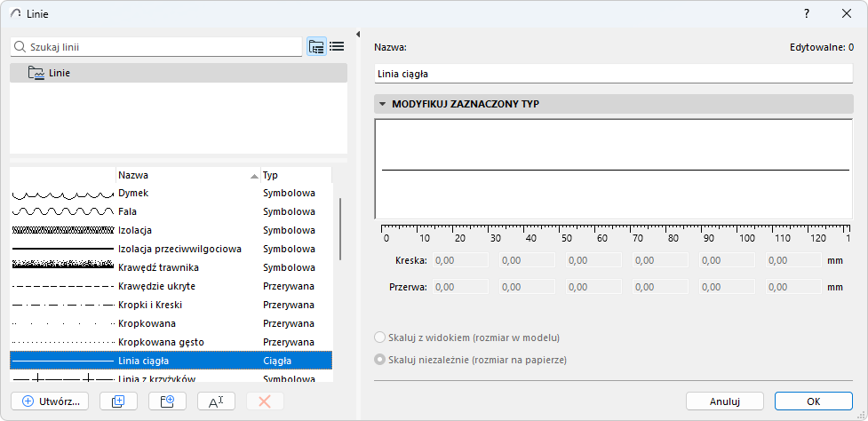Screen dimensions: 868x421
Task: Select Linia z krzyżyków row
Action: (171, 377)
